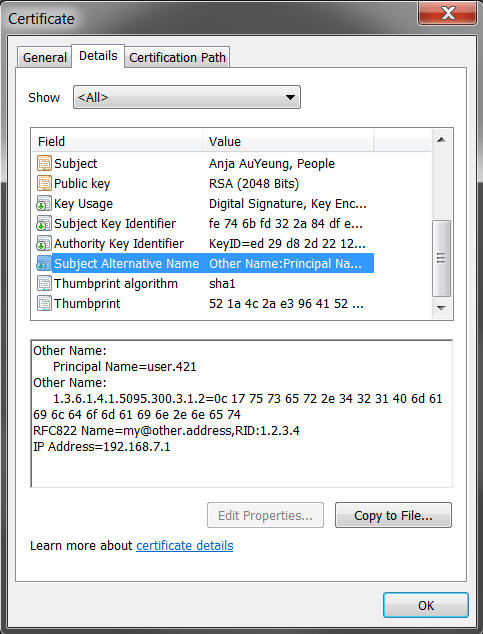Click the field list scroll up arrow
Image resolution: width=483 pixels, height=634 pixels.
[x=441, y=140]
